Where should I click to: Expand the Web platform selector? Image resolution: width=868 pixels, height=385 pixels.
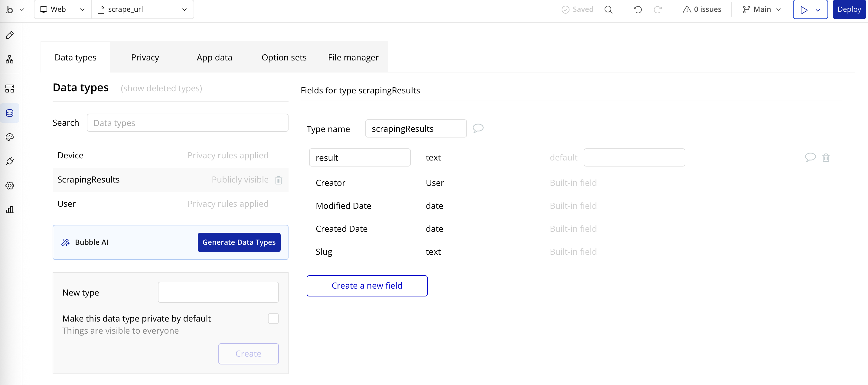pyautogui.click(x=82, y=9)
